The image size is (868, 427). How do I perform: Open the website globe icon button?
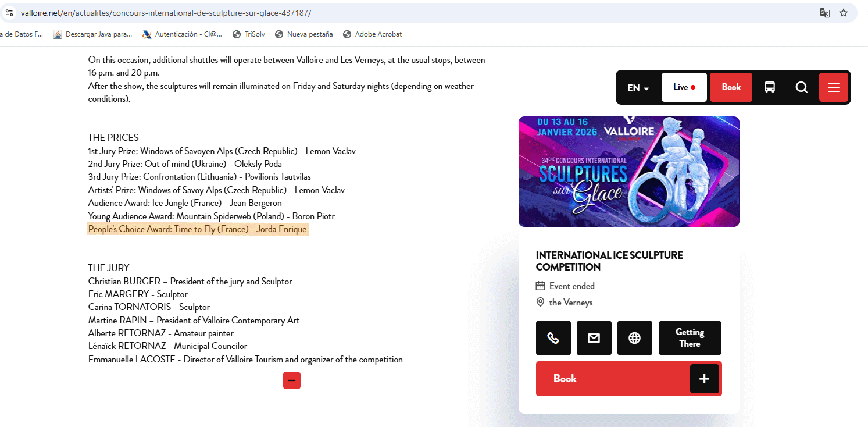(x=634, y=338)
